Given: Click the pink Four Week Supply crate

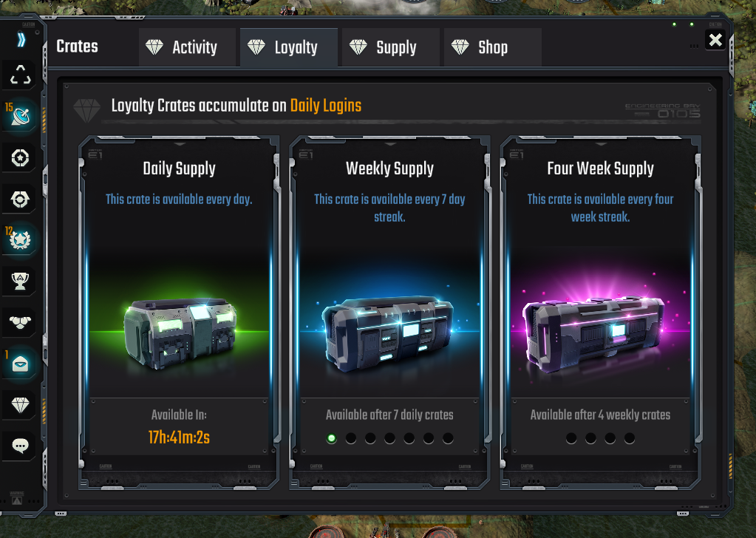Looking at the screenshot, I should coord(593,334).
